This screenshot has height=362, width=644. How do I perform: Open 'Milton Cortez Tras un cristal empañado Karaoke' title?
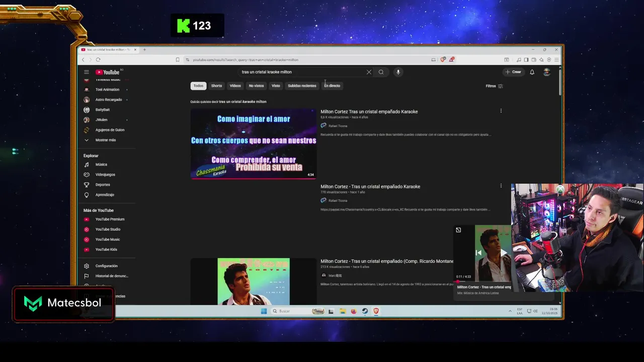click(x=369, y=112)
